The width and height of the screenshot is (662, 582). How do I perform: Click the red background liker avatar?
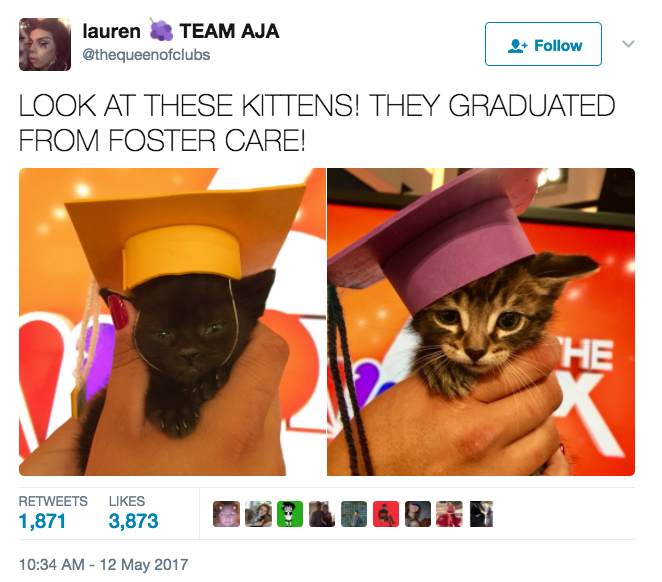386,514
